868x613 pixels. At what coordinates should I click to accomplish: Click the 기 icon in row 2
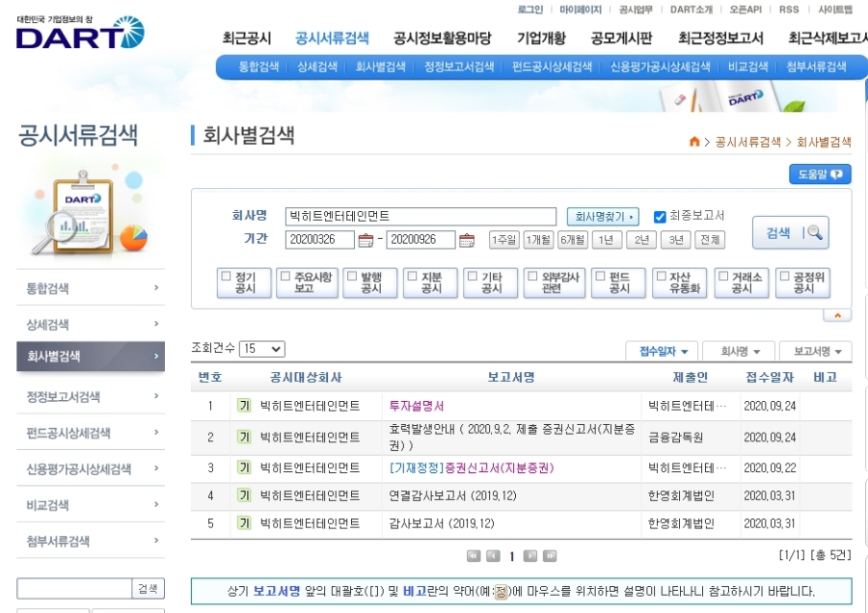click(244, 437)
